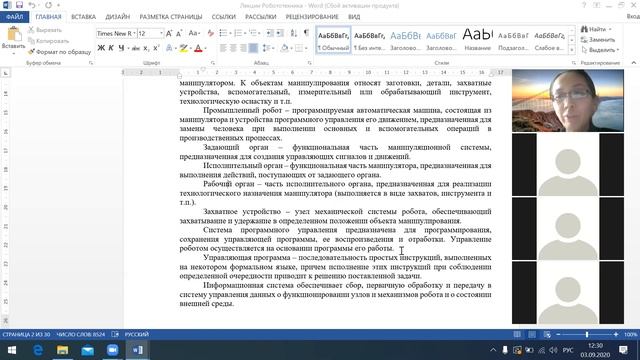Switch to the ДИЗАЙН tab
Viewport: 640px width, 360px height.
[x=118, y=17]
